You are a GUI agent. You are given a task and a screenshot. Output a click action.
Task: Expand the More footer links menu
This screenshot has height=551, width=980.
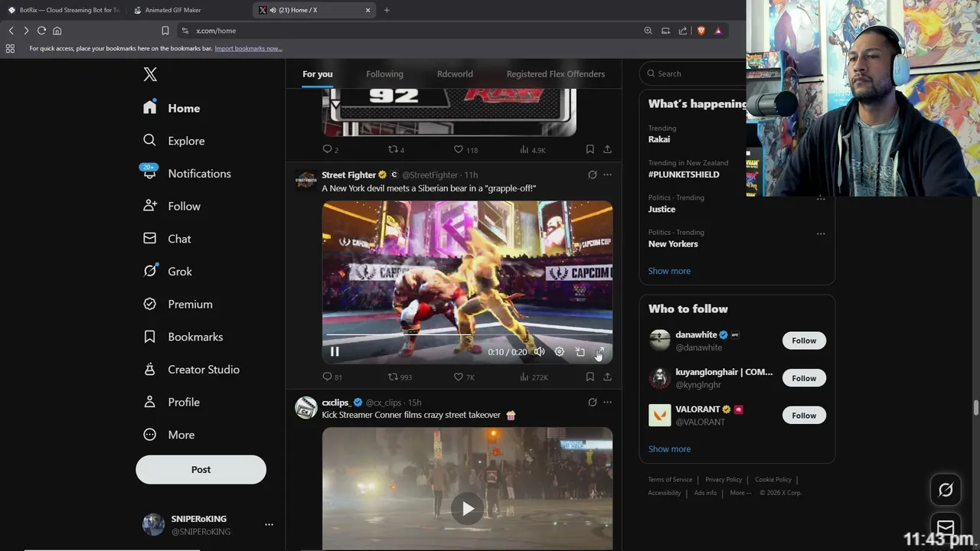pyautogui.click(x=741, y=493)
